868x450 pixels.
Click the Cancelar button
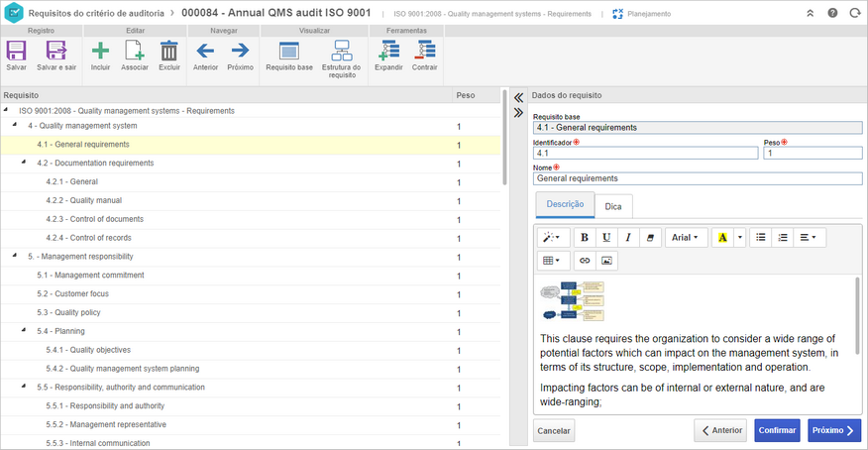coord(554,430)
